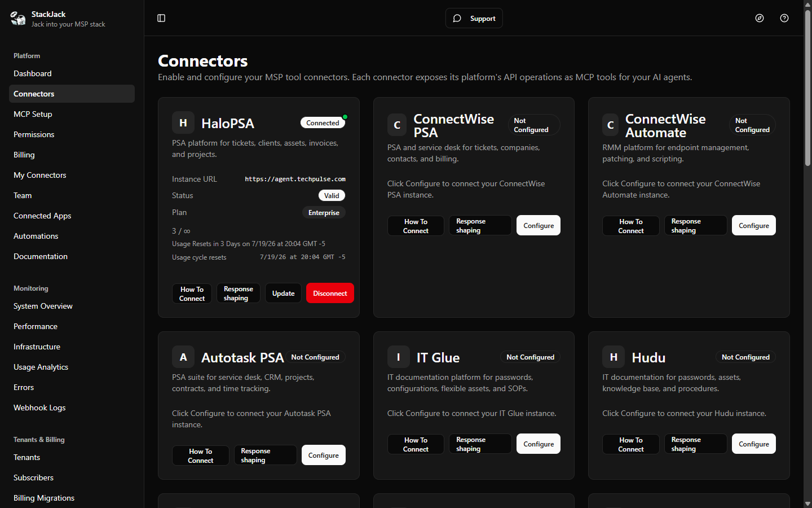Click the IT Glue letter I icon
Viewport: 812px width, 508px height.
click(x=399, y=357)
